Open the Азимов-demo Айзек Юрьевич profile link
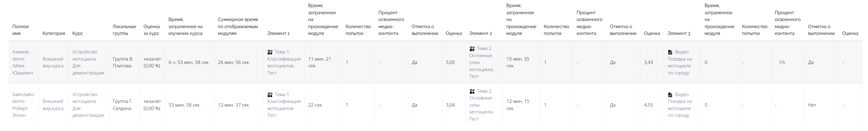The width and height of the screenshot is (868, 131). 22,62
